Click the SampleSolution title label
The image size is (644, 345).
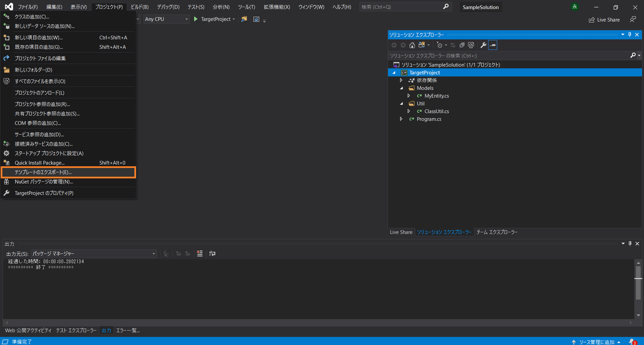point(481,7)
